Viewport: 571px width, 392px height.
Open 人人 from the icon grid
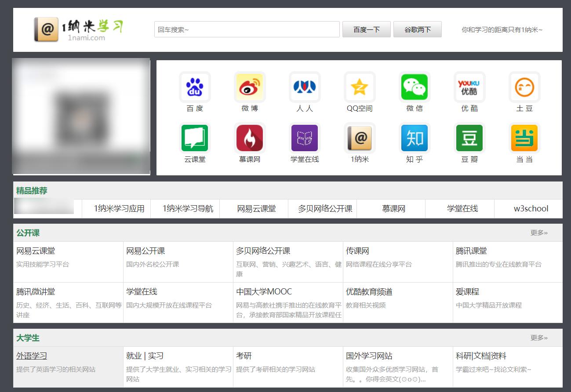(305, 87)
